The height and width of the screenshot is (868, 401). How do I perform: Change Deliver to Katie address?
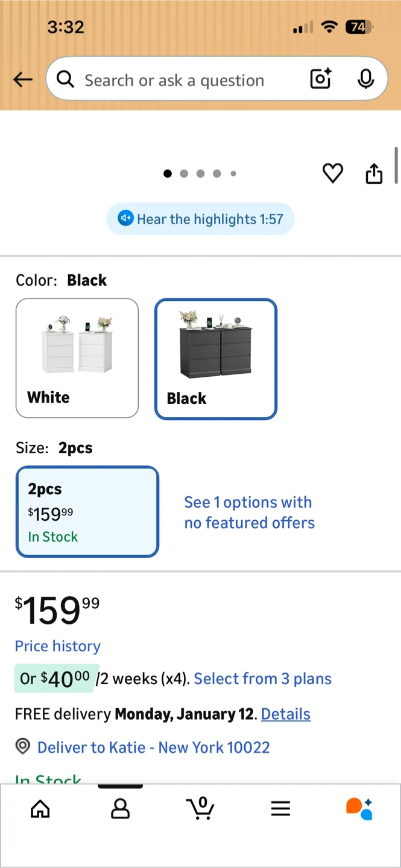pyautogui.click(x=153, y=747)
